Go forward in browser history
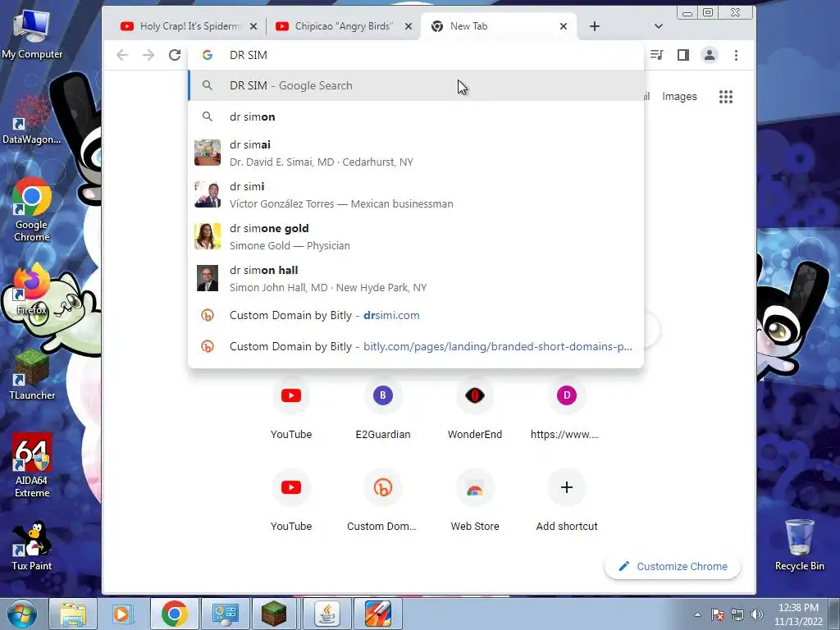 [148, 55]
